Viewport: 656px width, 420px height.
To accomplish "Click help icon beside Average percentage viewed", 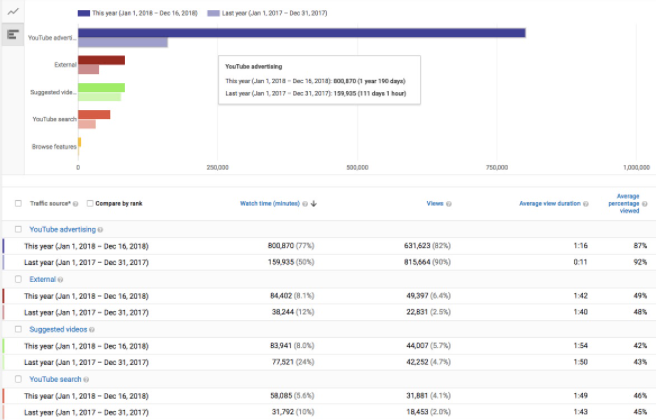I will point(645,204).
